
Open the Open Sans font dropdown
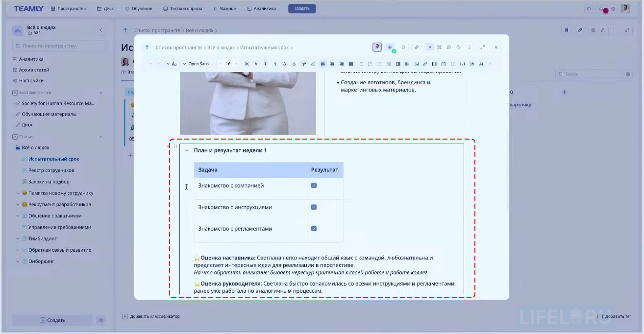click(196, 64)
